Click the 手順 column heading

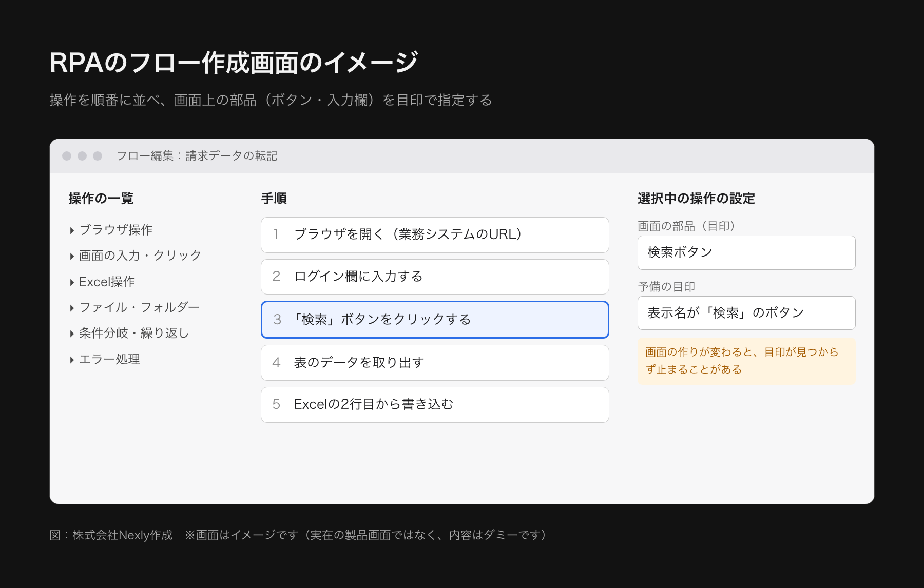coord(274,199)
